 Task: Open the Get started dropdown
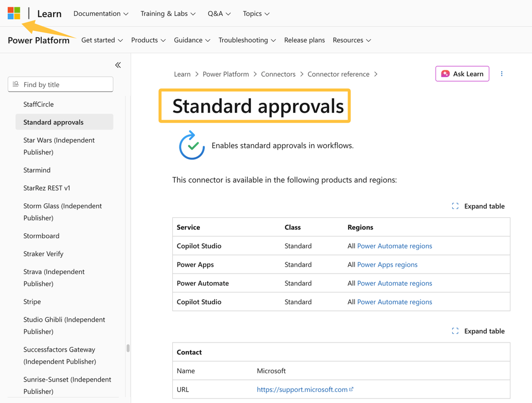tap(102, 40)
